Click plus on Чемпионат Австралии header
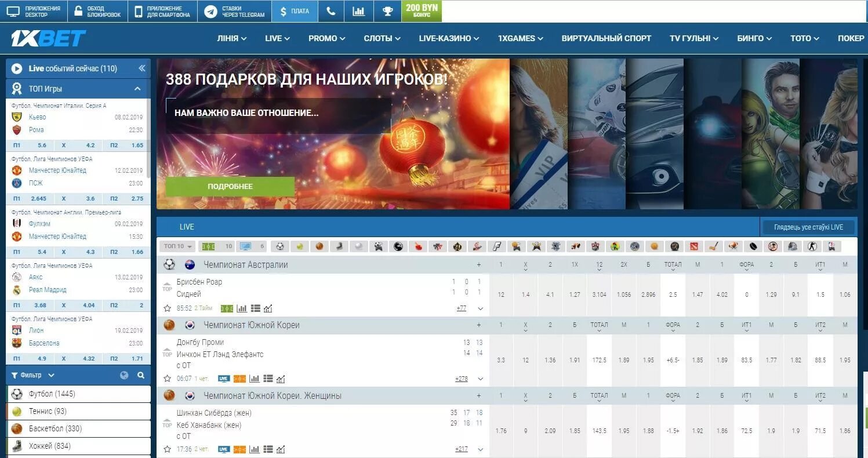Image resolution: width=868 pixels, height=458 pixels. [479, 265]
